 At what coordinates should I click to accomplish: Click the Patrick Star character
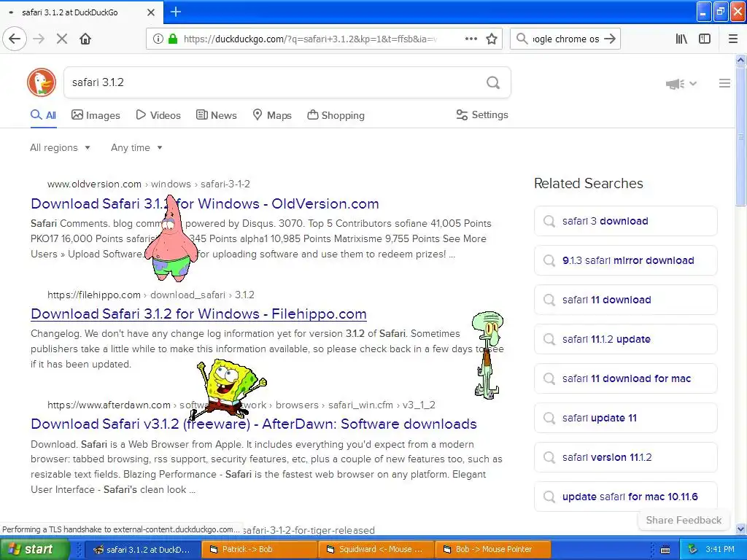(x=171, y=238)
